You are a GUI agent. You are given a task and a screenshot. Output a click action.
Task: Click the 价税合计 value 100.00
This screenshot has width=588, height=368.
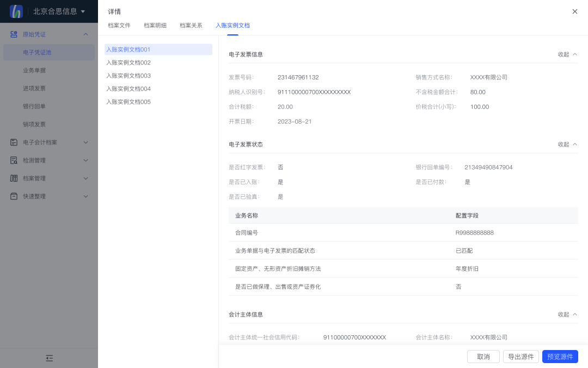(480, 107)
